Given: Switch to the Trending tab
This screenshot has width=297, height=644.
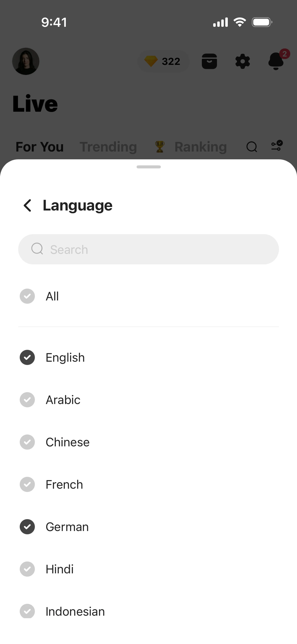Looking at the screenshot, I should (x=108, y=147).
